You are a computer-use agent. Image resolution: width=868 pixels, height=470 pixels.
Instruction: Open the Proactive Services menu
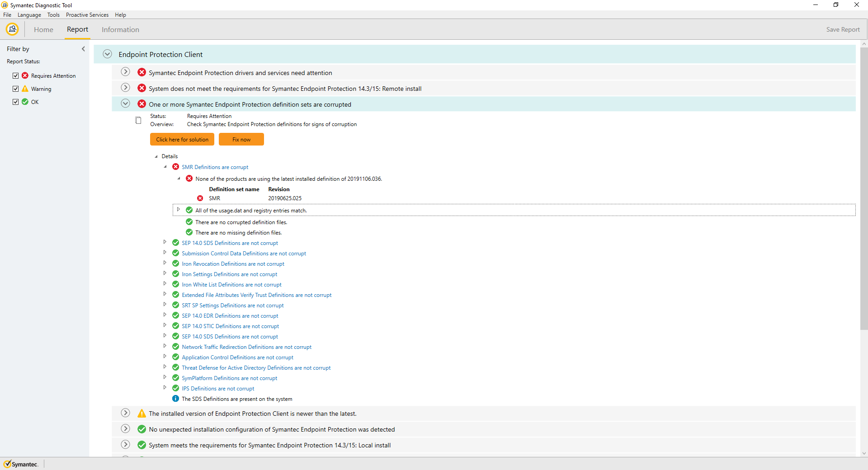click(87, 15)
